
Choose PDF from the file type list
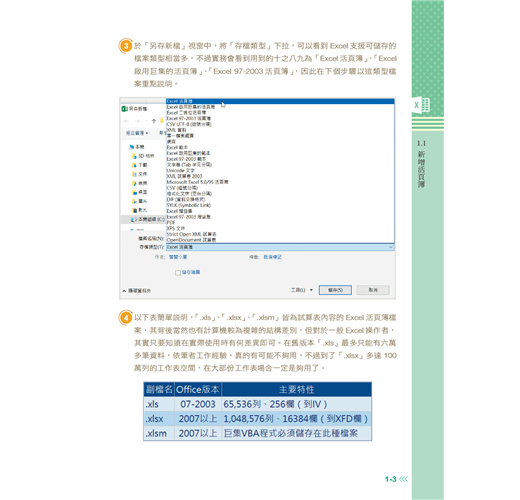coord(171,222)
